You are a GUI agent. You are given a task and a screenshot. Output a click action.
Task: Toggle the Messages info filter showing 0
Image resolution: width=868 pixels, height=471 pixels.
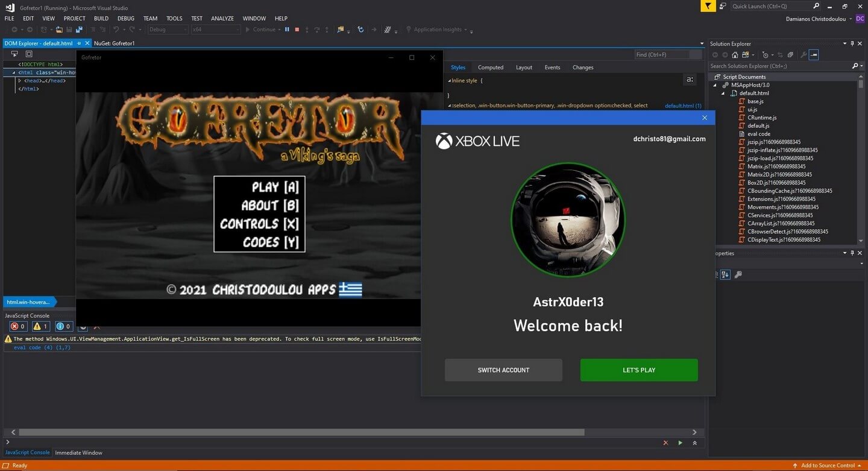(63, 326)
